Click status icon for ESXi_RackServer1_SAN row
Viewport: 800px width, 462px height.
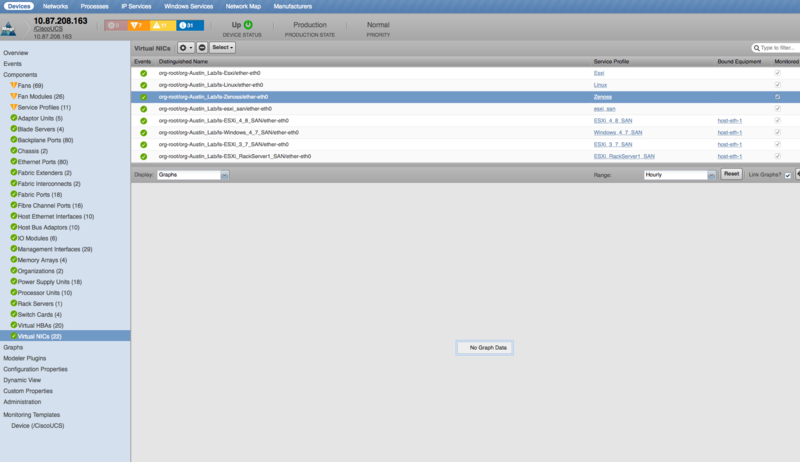pyautogui.click(x=143, y=157)
